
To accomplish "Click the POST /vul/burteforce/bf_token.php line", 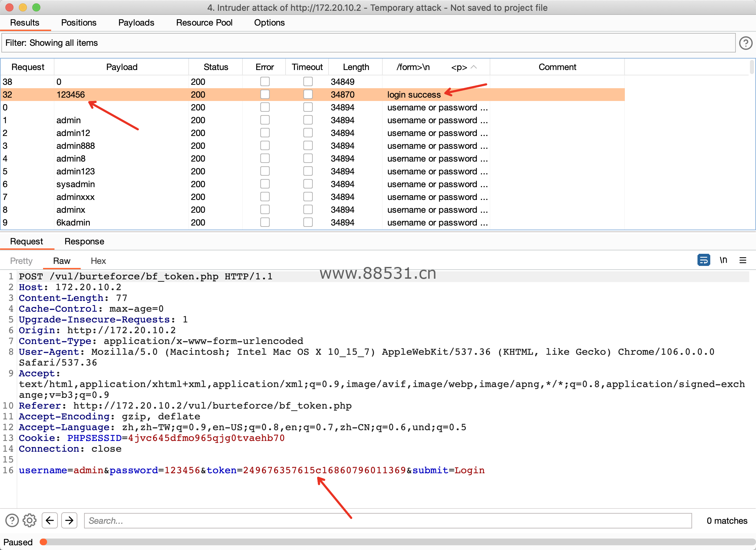I will coord(146,276).
